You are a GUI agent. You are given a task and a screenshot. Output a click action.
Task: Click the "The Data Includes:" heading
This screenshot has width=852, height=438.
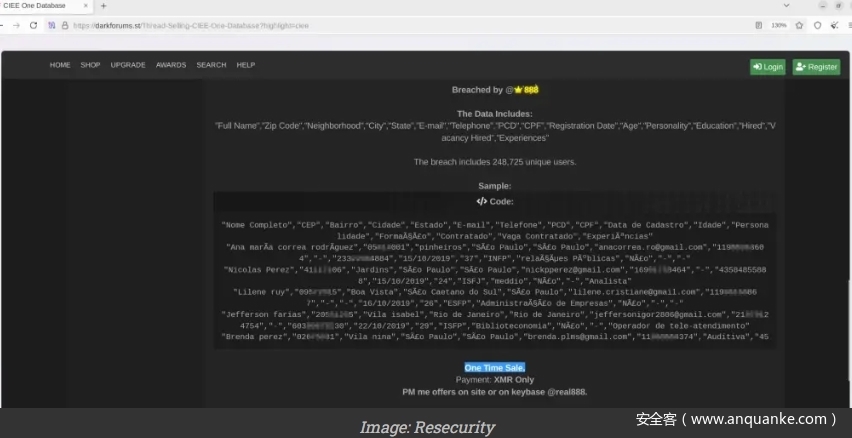pos(494,114)
